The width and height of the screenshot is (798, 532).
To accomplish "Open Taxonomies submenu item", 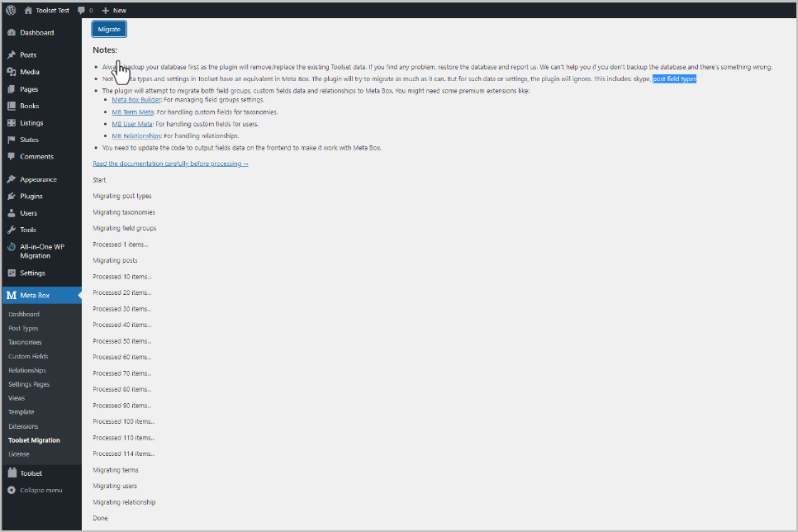I will 25,342.
